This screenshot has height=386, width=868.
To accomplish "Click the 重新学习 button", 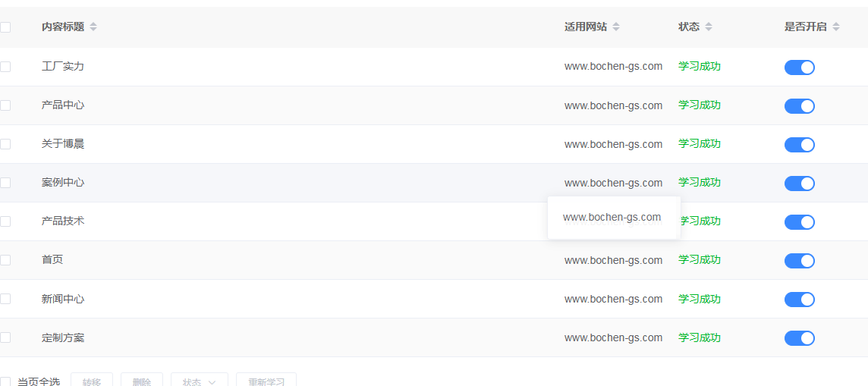I will point(266,381).
